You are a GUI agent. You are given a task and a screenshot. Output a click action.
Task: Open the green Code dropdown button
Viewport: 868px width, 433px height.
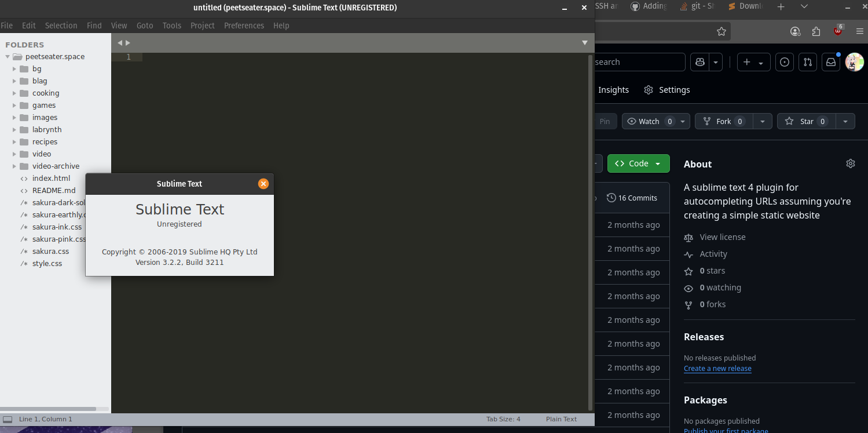pos(638,163)
